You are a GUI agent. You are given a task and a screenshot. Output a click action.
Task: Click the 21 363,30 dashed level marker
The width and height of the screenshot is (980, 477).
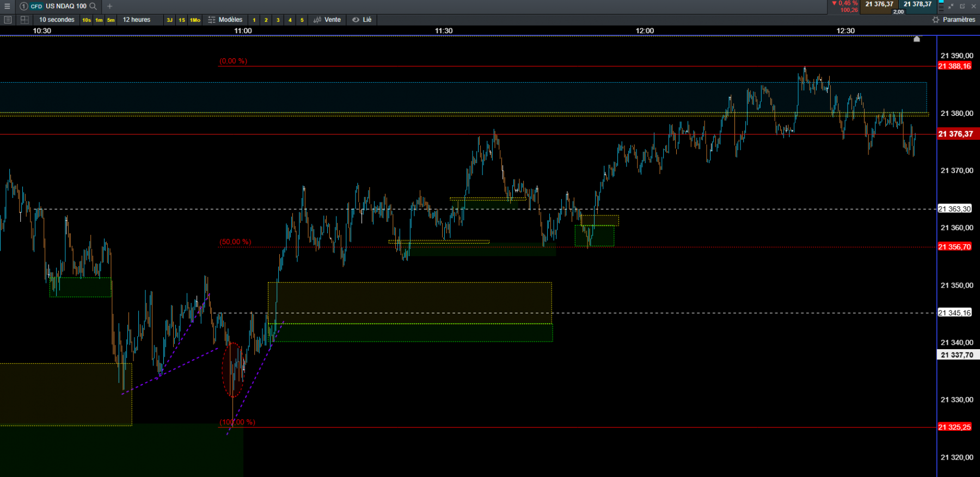point(955,209)
